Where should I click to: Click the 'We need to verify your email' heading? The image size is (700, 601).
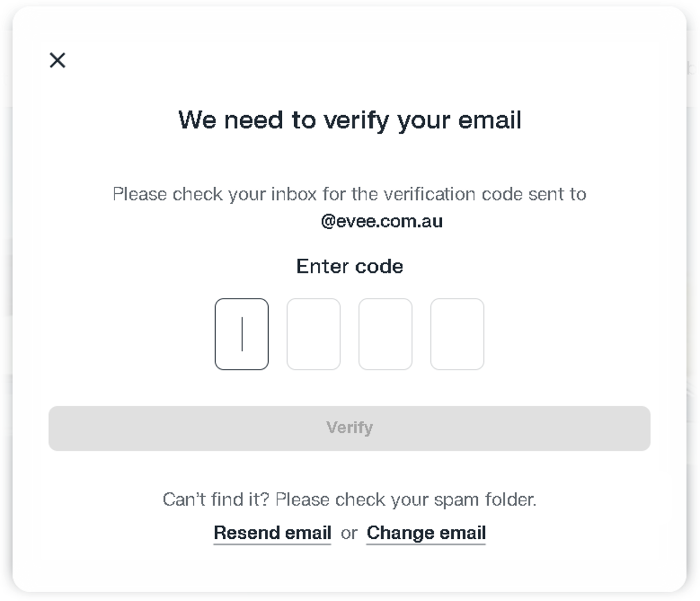coord(349,120)
